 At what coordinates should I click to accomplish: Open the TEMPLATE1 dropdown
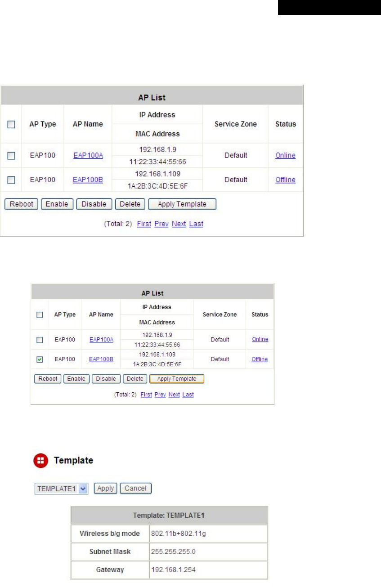click(x=62, y=489)
